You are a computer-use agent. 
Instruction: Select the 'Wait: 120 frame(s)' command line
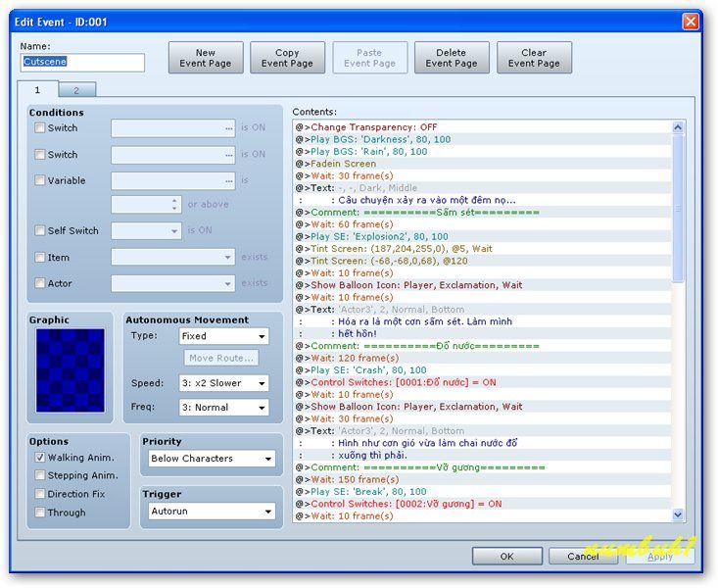483,358
